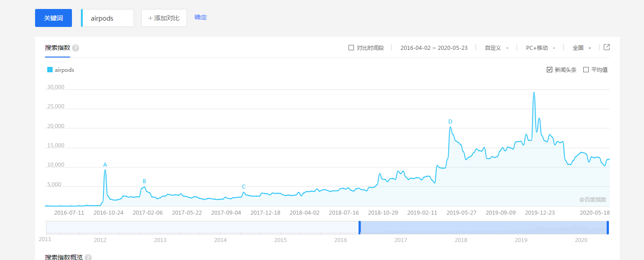Check the 平均值 checkbox

tap(586, 70)
